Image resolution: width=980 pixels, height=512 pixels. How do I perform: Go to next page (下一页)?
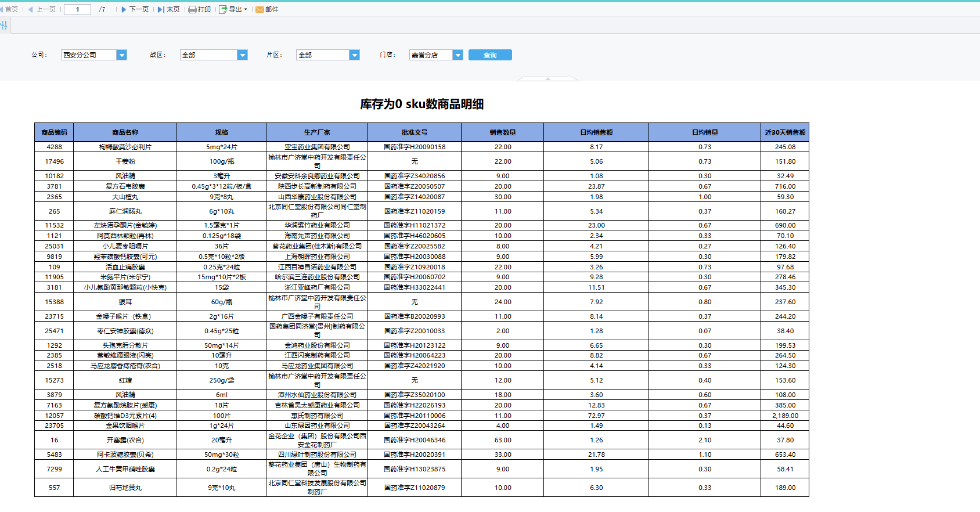click(x=135, y=9)
